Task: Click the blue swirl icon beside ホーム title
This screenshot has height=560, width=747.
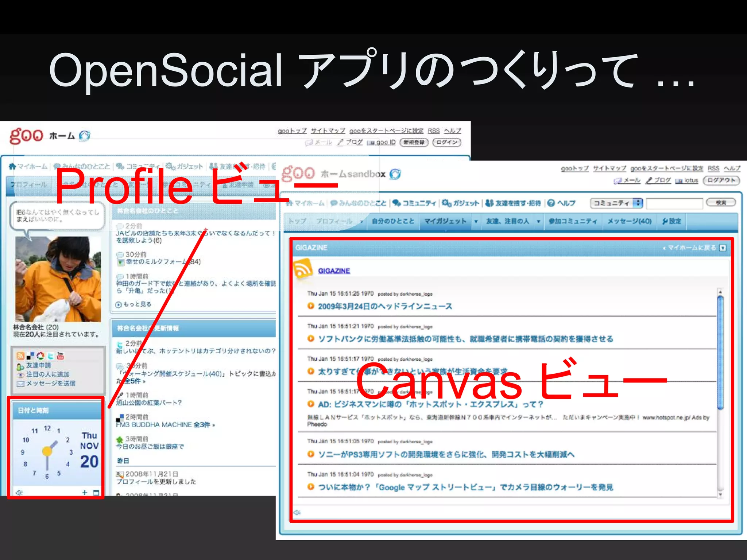Action: coord(85,136)
